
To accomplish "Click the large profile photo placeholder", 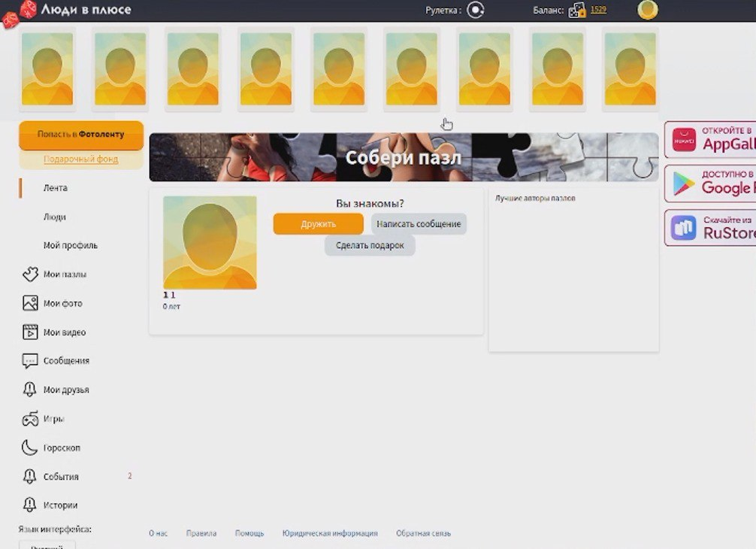I will coord(210,243).
